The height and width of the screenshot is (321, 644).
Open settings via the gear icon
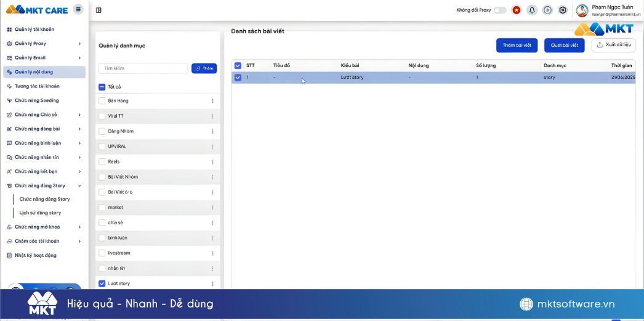pyautogui.click(x=563, y=10)
